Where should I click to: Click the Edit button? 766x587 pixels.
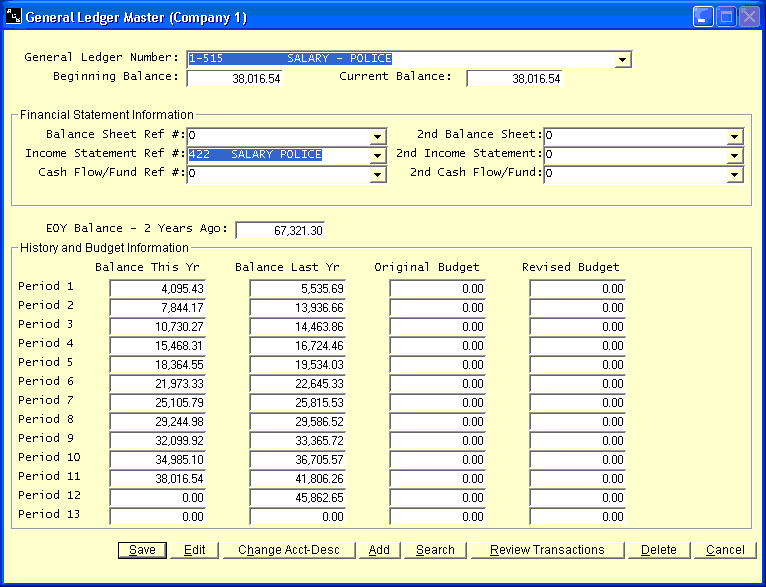(194, 550)
